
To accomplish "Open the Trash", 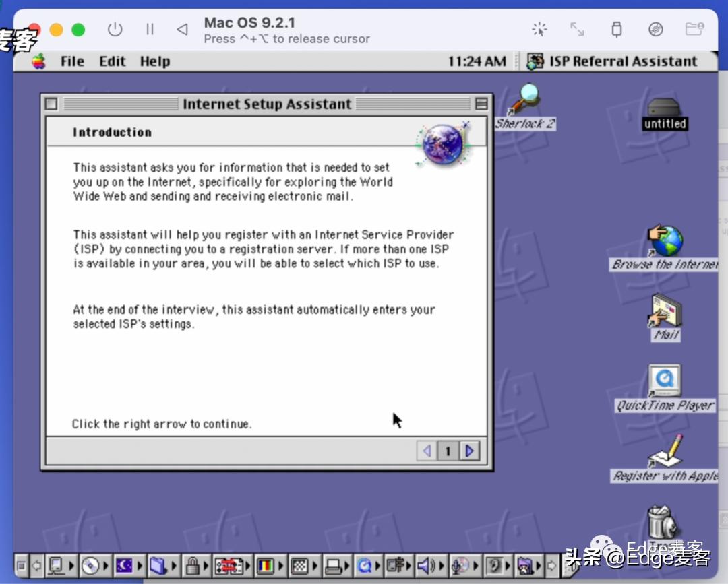I will coord(661,522).
